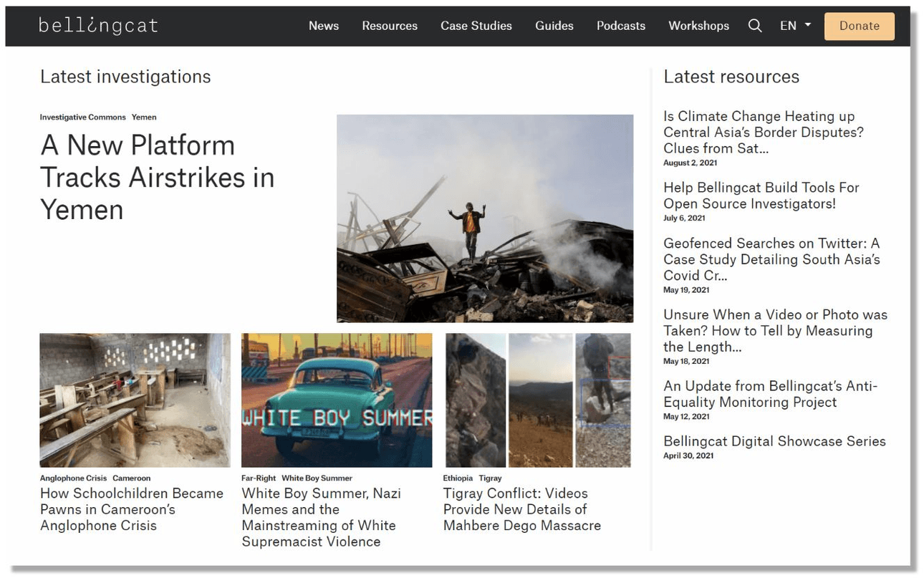Select the Investigative Commons tag
Screen dimensions: 924x578
[82, 117]
